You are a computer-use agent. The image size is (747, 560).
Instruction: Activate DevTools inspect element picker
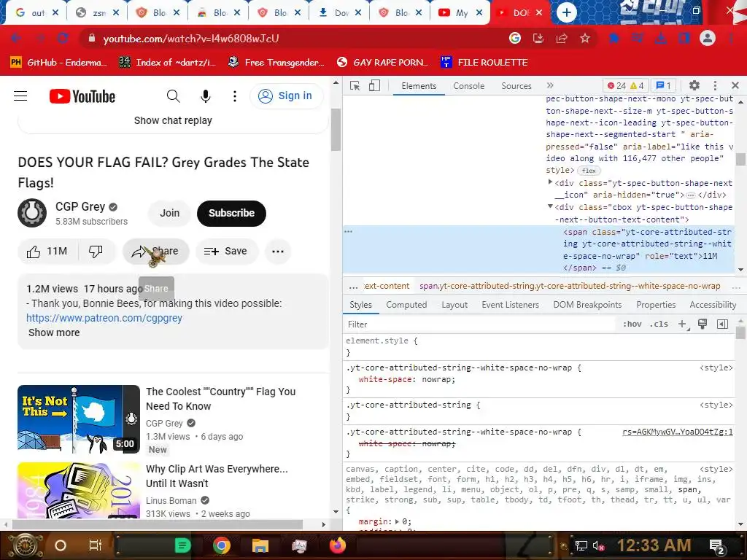point(355,86)
